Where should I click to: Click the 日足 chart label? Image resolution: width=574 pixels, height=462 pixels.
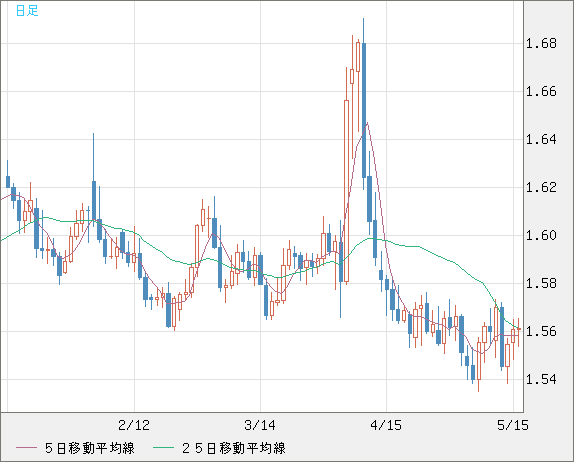[x=27, y=11]
